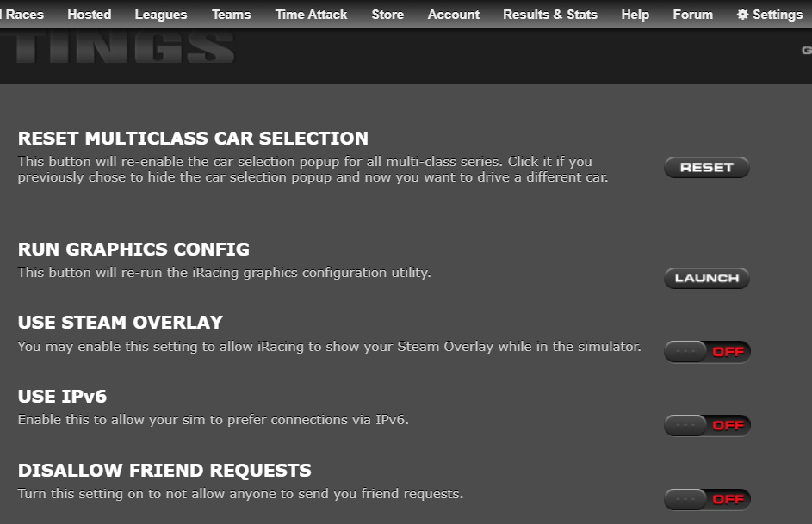Open the Help menu
812x524 pixels.
(635, 15)
